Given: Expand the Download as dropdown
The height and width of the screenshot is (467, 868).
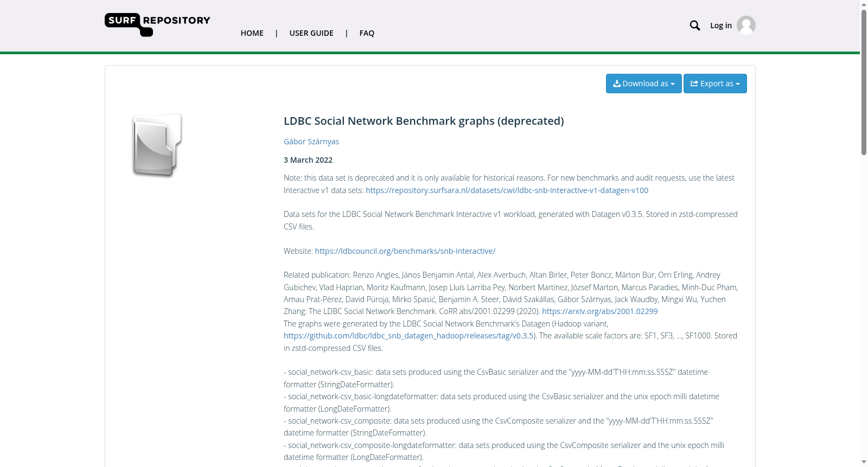Looking at the screenshot, I should click(x=644, y=84).
